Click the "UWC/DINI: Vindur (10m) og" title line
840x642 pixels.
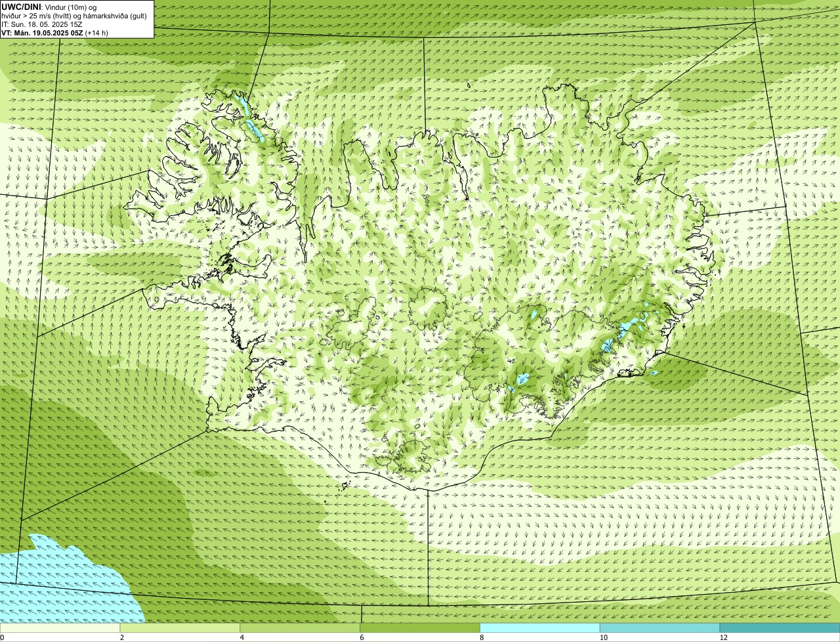(x=49, y=7)
